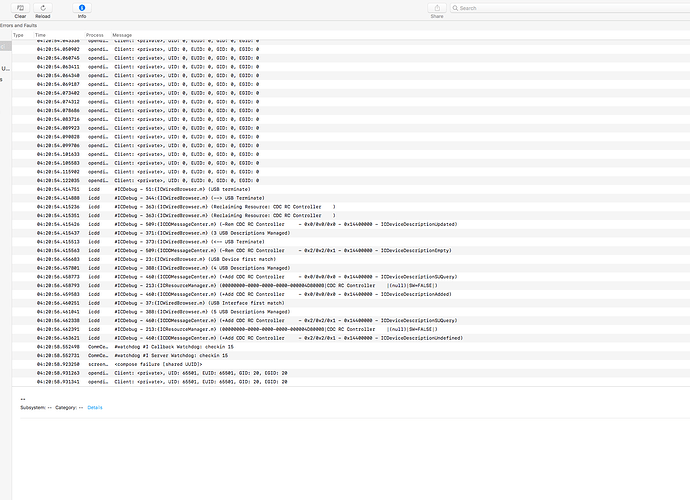The height and width of the screenshot is (500, 690).
Task: Click the Message column header
Action: 122,35
